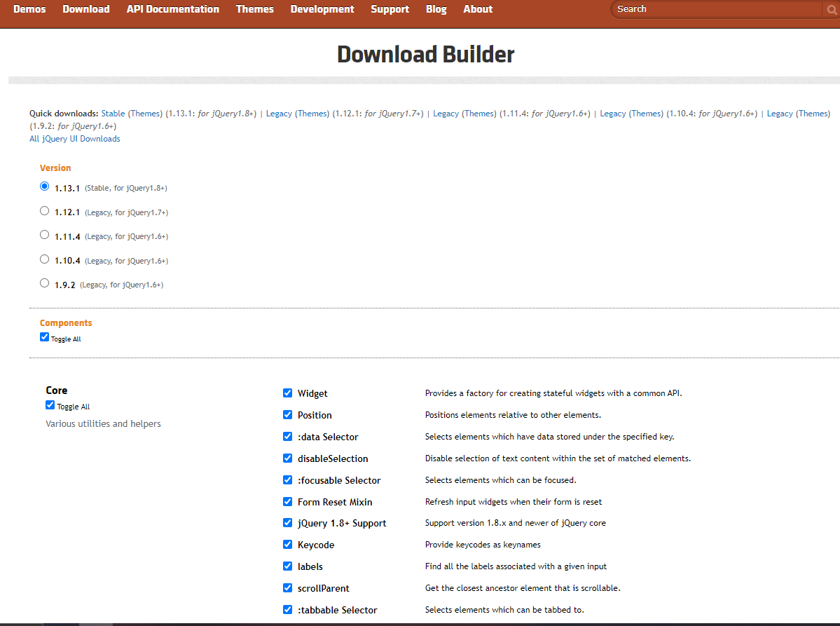The width and height of the screenshot is (840, 626).
Task: Uncheck the :tabbable Selector checkbox
Action: (x=288, y=609)
